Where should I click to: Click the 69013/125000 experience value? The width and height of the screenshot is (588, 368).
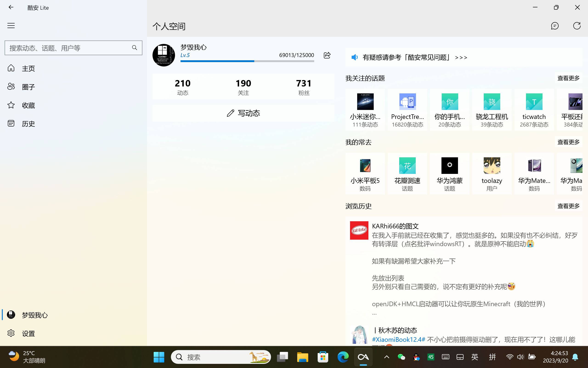click(x=297, y=55)
